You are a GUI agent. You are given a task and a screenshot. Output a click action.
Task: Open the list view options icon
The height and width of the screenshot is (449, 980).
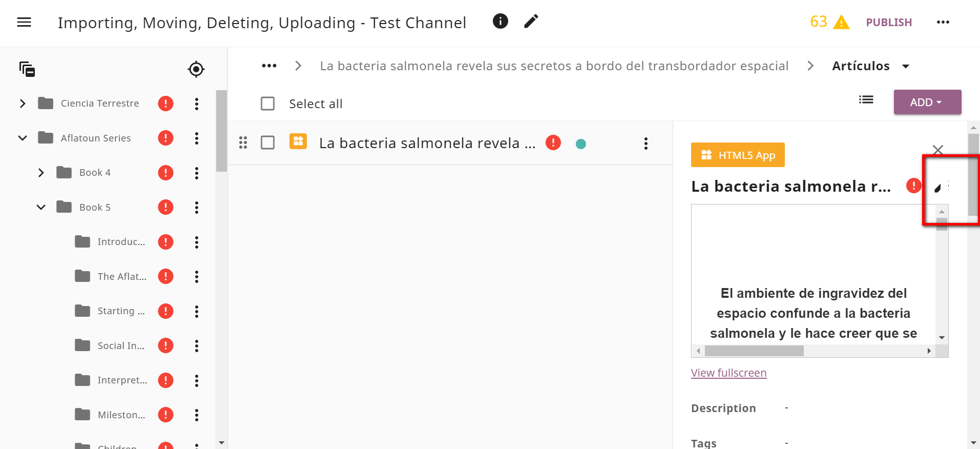coord(866,100)
